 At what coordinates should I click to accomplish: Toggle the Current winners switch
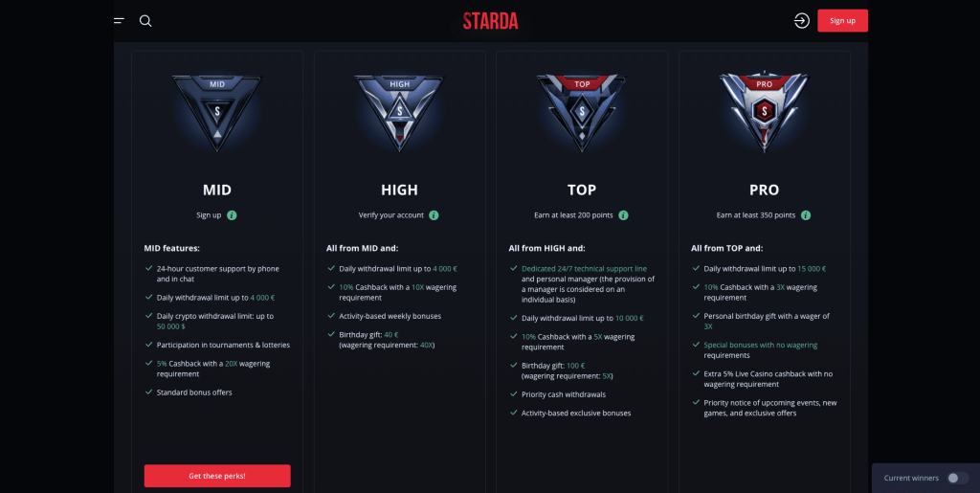(957, 478)
